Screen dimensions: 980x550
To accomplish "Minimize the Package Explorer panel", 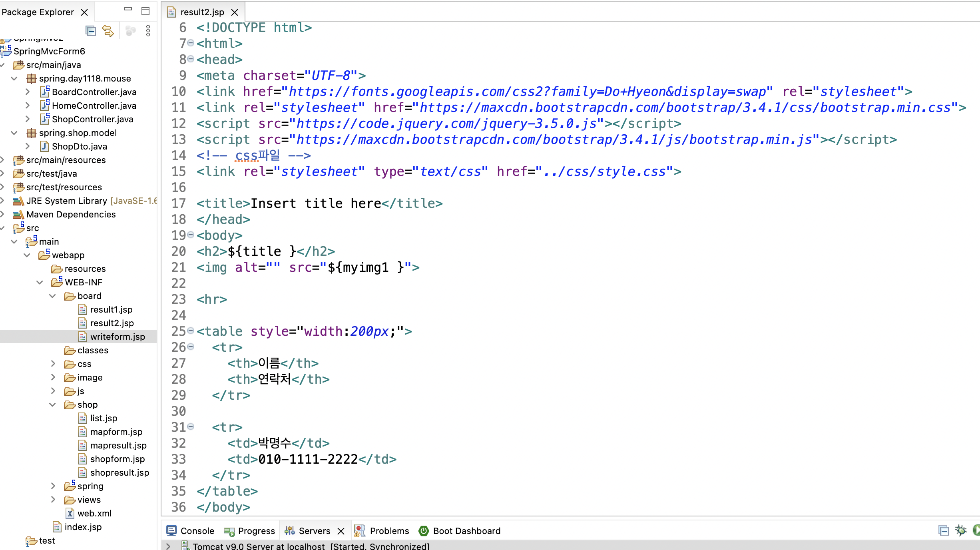I will click(x=128, y=10).
